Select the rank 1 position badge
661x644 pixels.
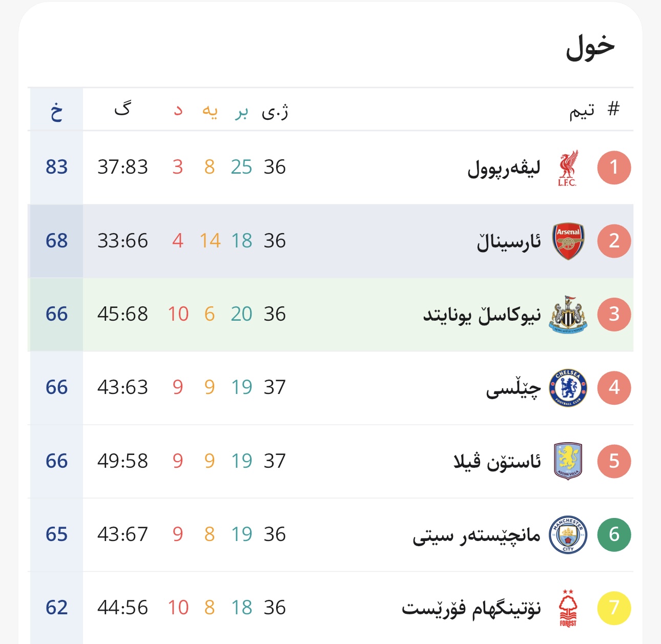[614, 168]
